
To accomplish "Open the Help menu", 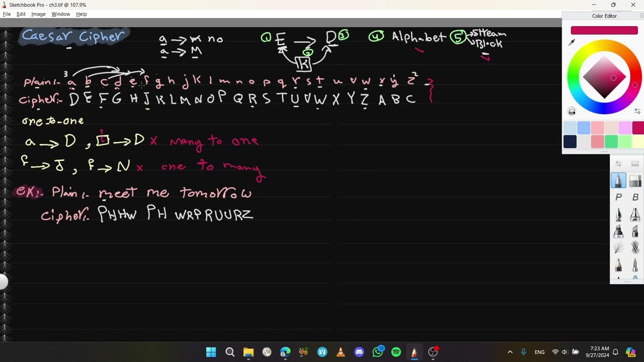I will [x=82, y=14].
